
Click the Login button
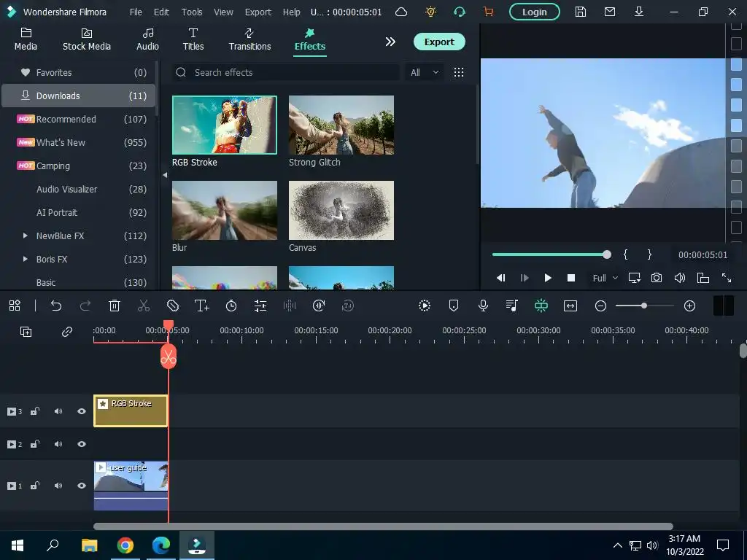(535, 12)
